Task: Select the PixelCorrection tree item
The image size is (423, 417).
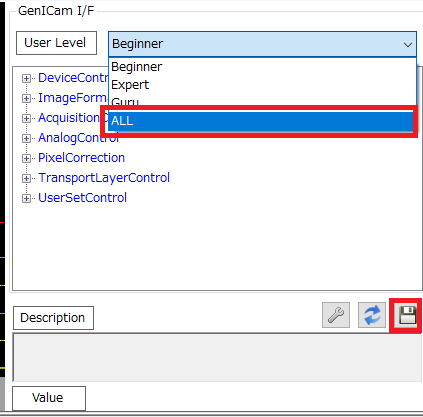Action: coord(81,158)
